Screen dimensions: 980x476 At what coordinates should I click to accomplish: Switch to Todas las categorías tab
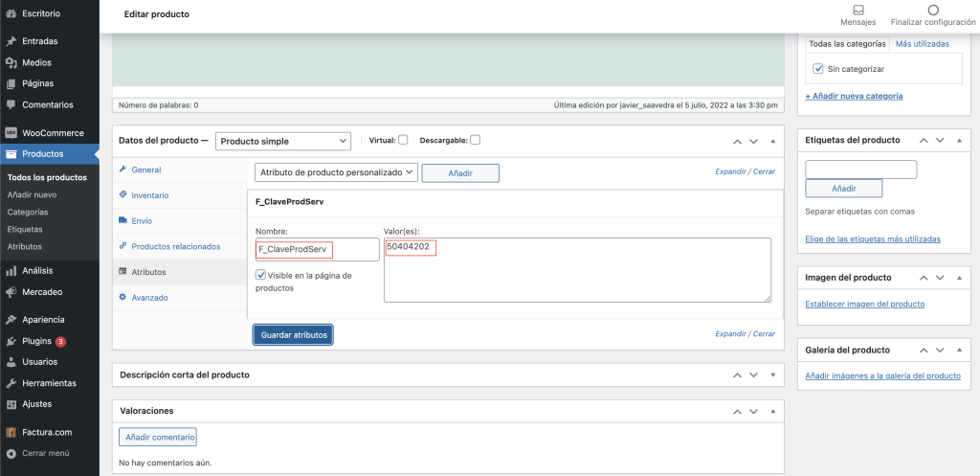847,44
